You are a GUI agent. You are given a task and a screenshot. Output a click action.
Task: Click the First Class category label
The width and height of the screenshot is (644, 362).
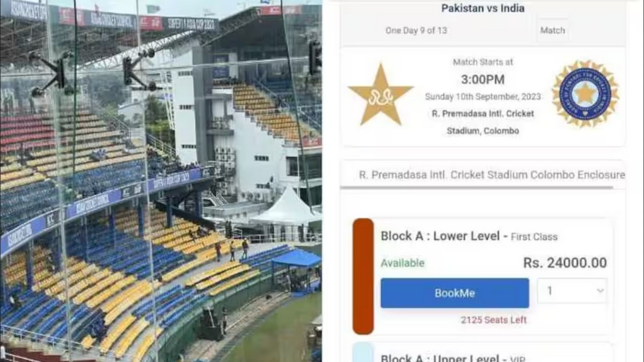point(534,237)
